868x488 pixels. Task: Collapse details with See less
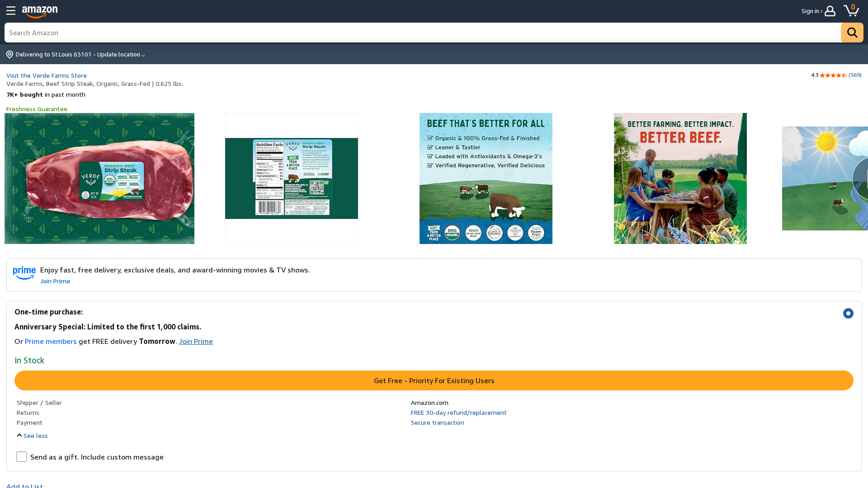pos(32,436)
